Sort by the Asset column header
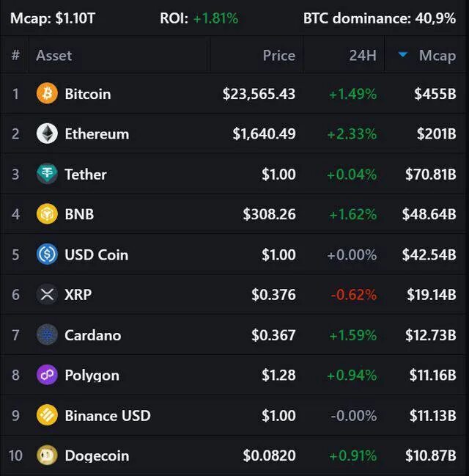Viewport: 469px width, 476px height. (x=54, y=56)
